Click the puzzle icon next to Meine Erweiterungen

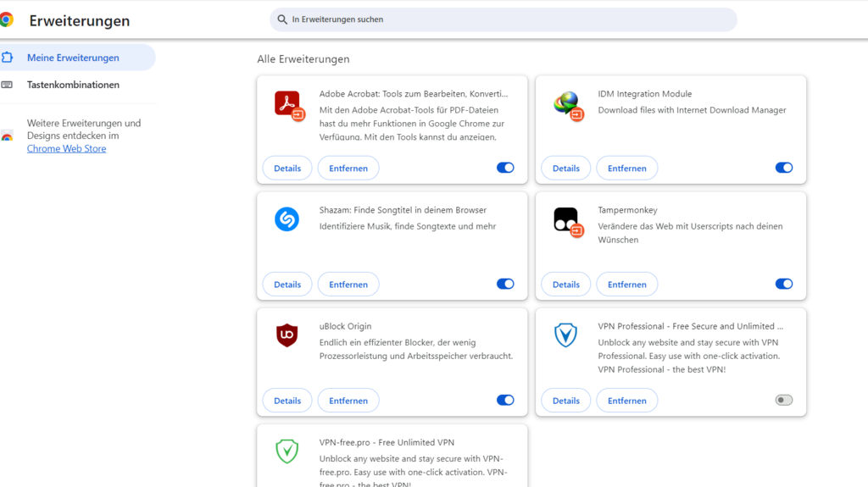click(x=7, y=57)
